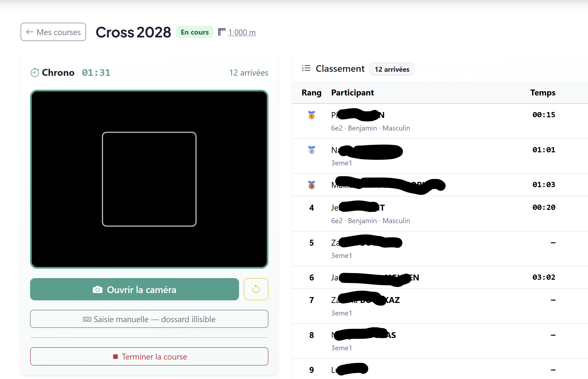Select the time 01:01 in the ranking
This screenshot has width=588, height=379.
[x=544, y=150]
